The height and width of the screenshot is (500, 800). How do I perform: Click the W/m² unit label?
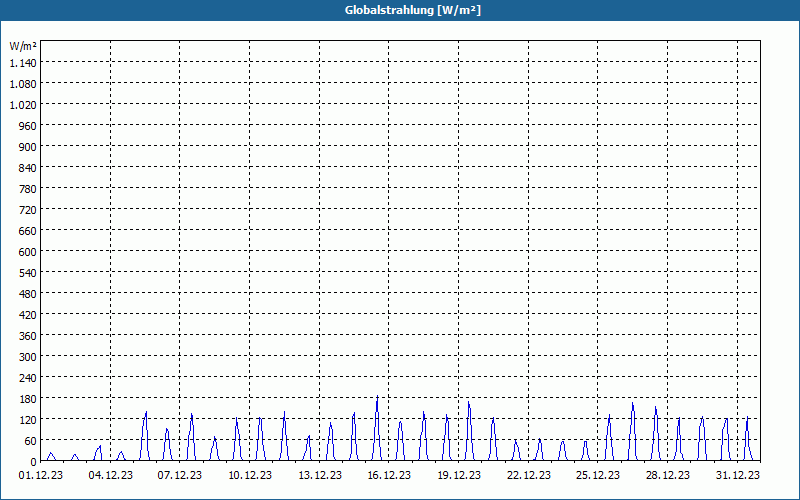23,46
